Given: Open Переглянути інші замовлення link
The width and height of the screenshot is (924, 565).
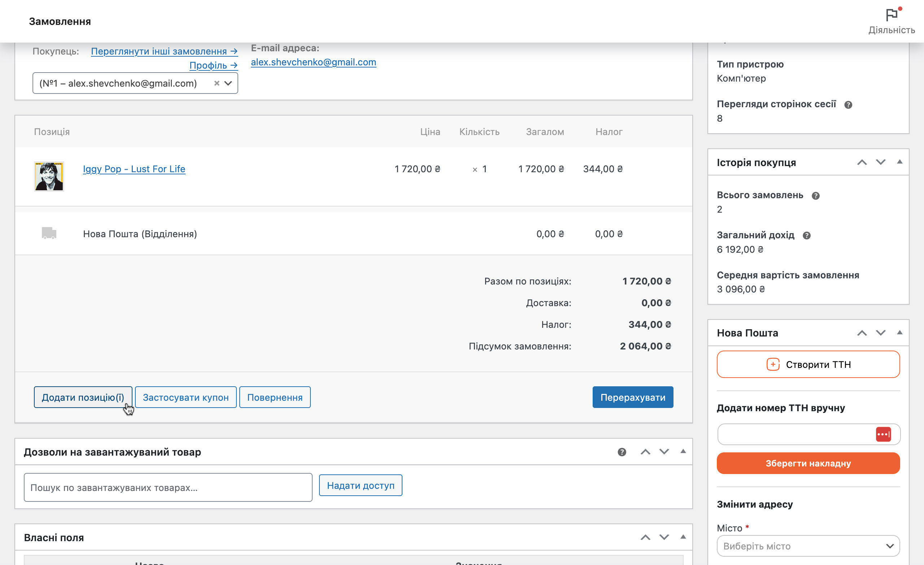Looking at the screenshot, I should tap(164, 51).
